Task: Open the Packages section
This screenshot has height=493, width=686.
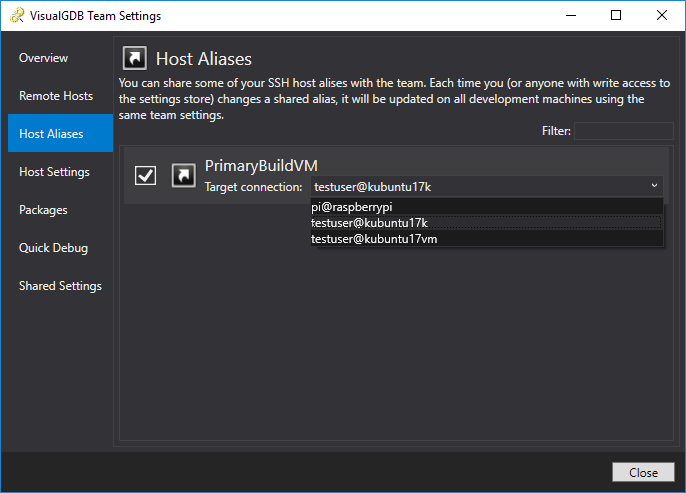Action: point(43,210)
